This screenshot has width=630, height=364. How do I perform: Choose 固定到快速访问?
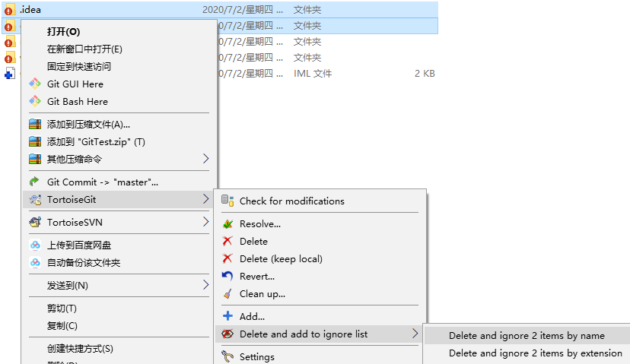coord(79,67)
